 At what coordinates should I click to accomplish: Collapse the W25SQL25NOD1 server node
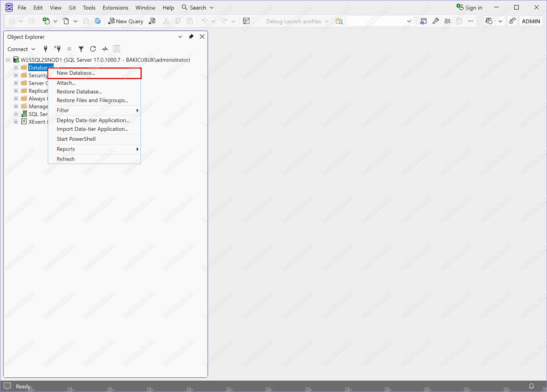[x=8, y=60]
